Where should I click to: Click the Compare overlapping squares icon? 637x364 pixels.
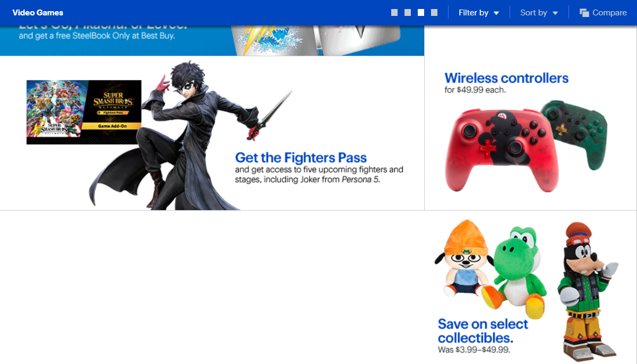click(584, 13)
